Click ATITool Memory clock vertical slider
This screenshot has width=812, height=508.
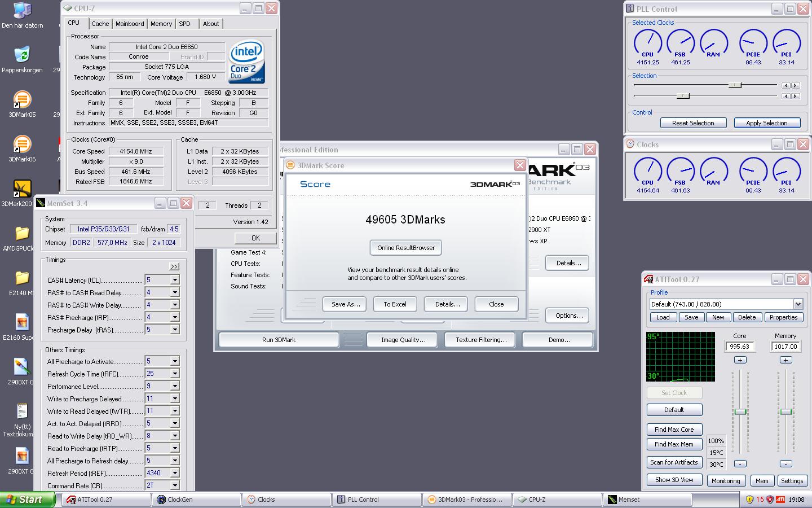click(785, 411)
